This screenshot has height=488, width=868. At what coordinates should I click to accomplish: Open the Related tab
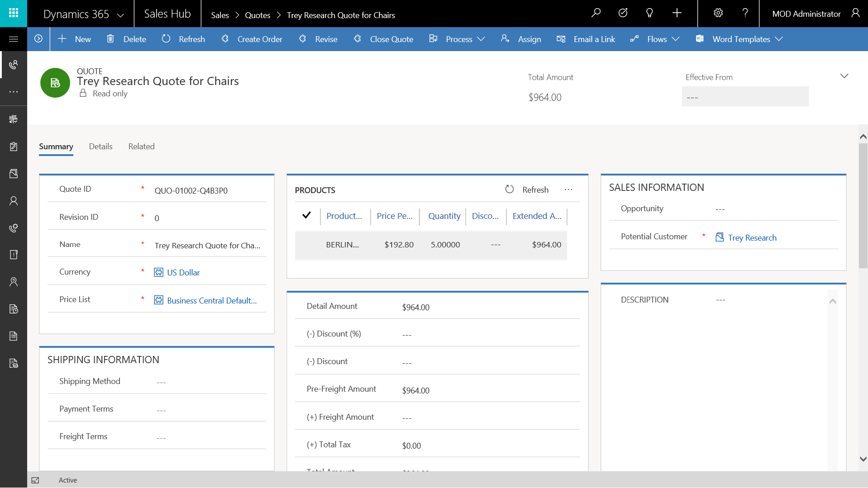141,147
